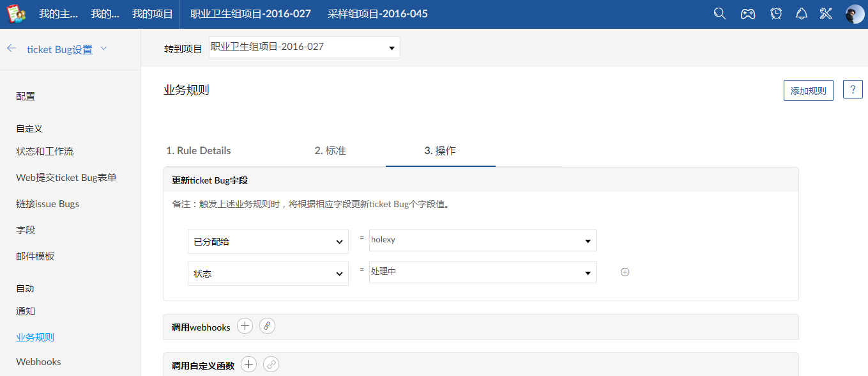The width and height of the screenshot is (868, 376).
Task: Click the question mark help button
Action: point(853,90)
